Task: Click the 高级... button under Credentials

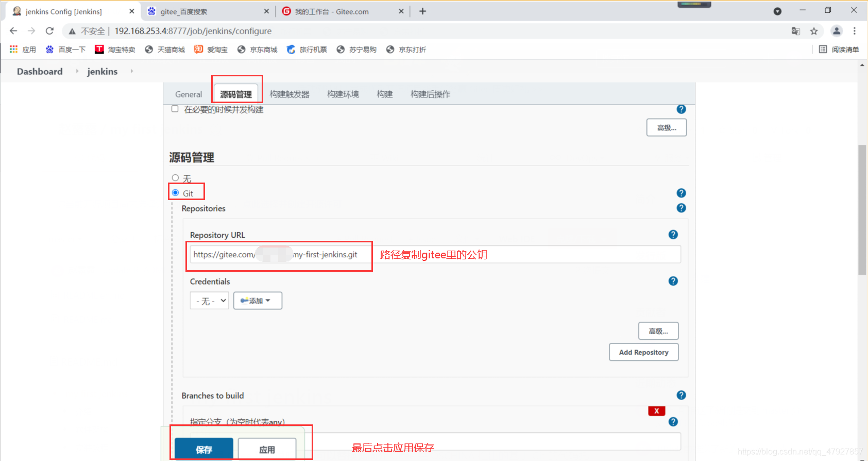Action: click(658, 331)
